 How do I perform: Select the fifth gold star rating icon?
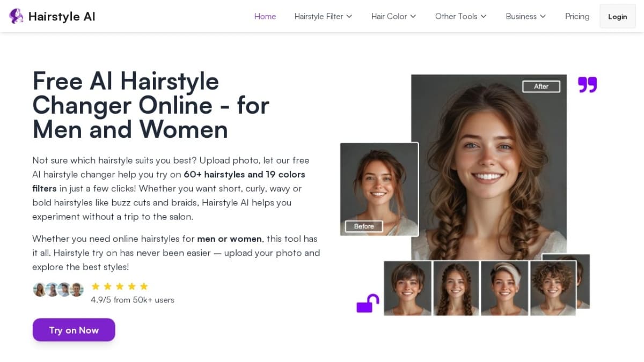[143, 286]
